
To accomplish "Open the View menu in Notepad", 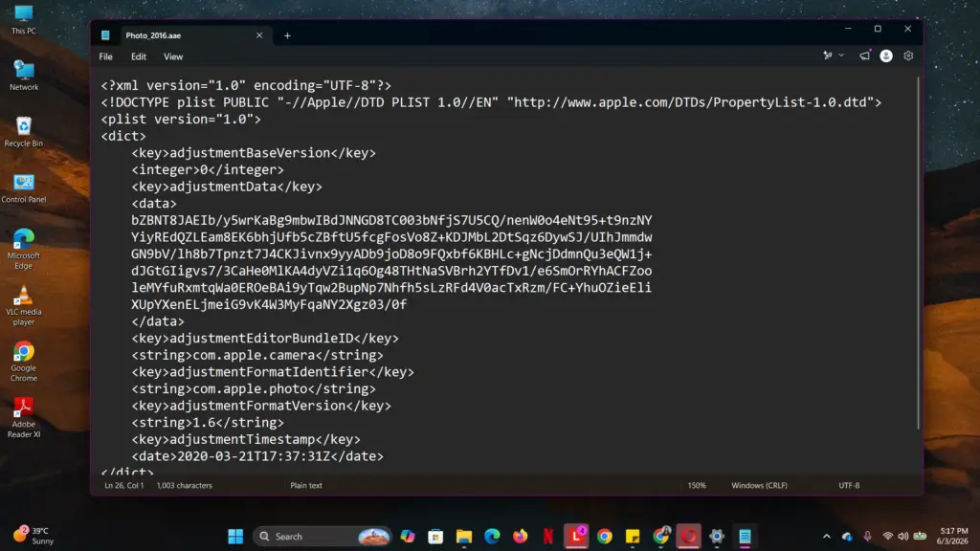I will pyautogui.click(x=173, y=56).
